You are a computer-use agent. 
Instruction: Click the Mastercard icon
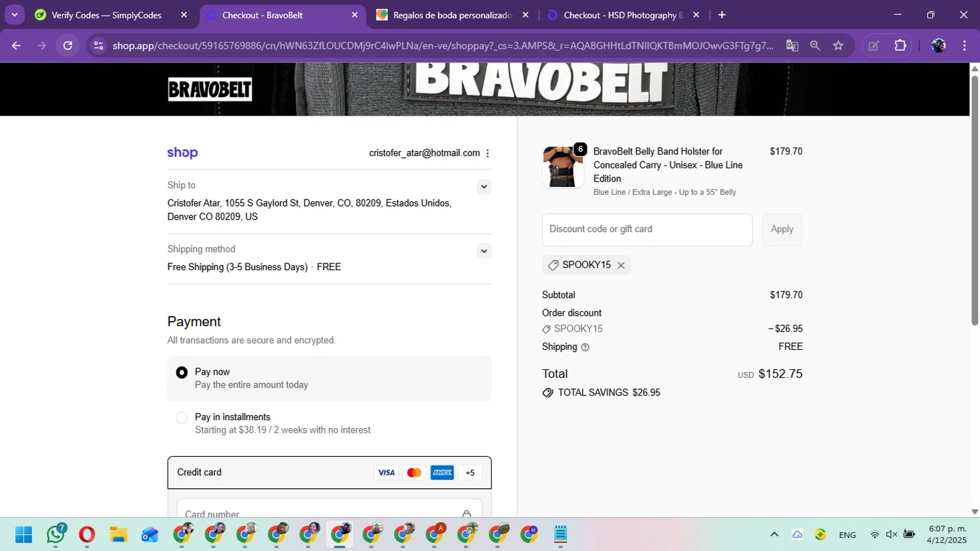[414, 473]
